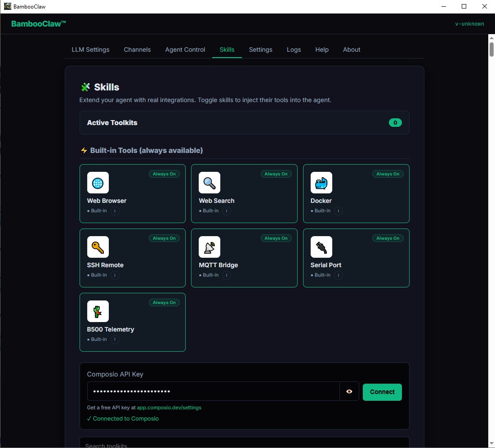Click the v-unknown version label
Image resolution: width=495 pixels, height=448 pixels.
[469, 24]
